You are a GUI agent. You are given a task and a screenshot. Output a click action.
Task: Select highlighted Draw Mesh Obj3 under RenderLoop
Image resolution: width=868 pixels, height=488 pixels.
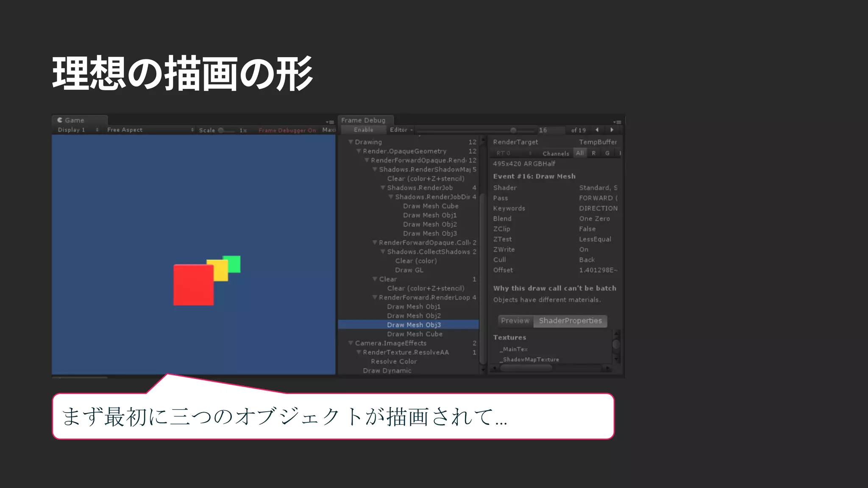pos(409,325)
